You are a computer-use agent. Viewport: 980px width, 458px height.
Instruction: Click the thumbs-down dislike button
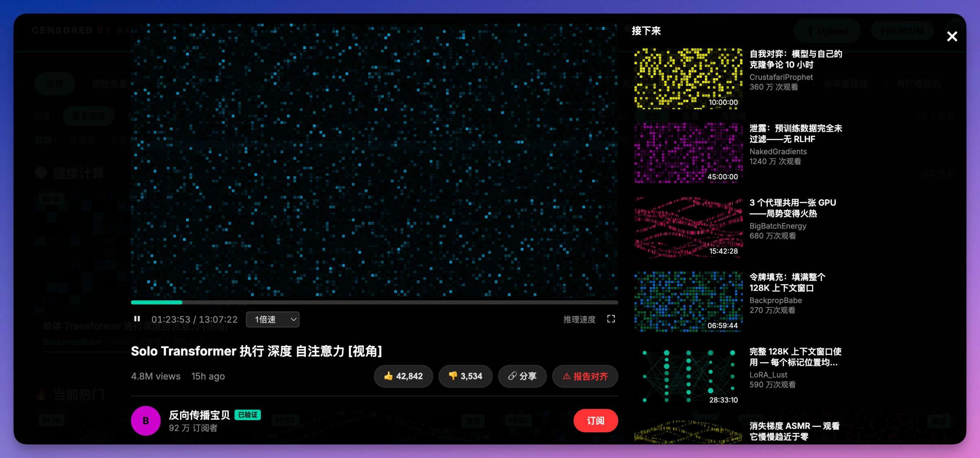465,376
